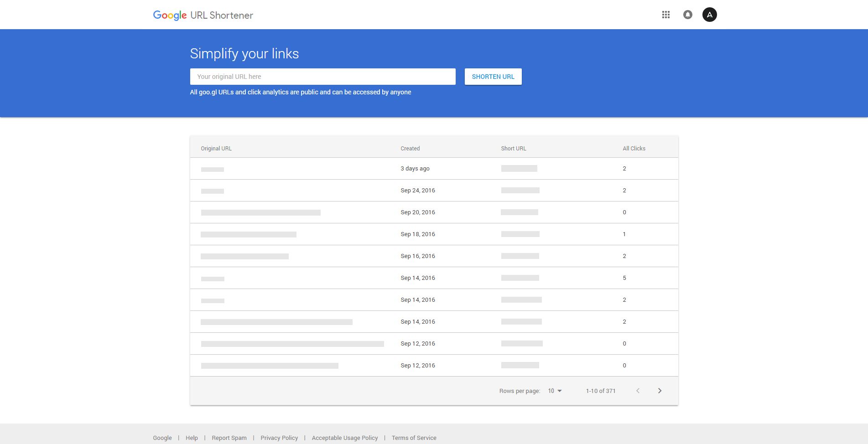868x444 pixels.
Task: Go to the next page of URLs
Action: 660,391
